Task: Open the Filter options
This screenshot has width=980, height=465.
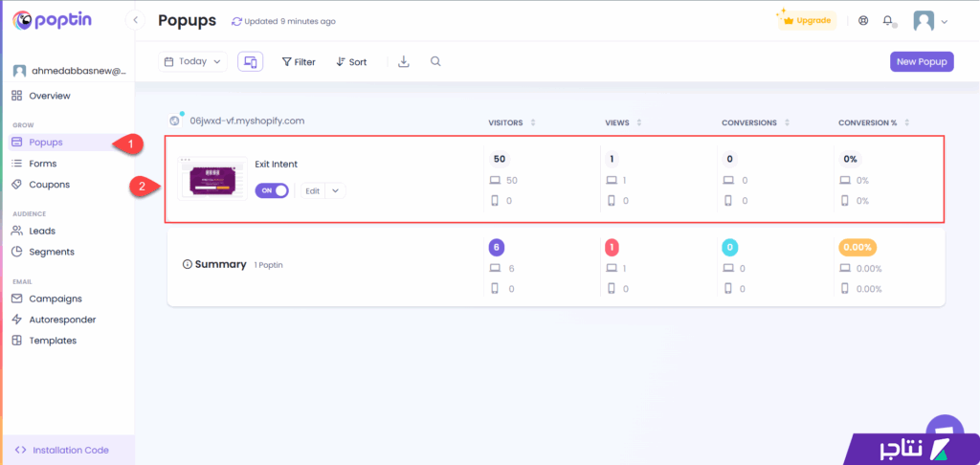Action: click(299, 62)
